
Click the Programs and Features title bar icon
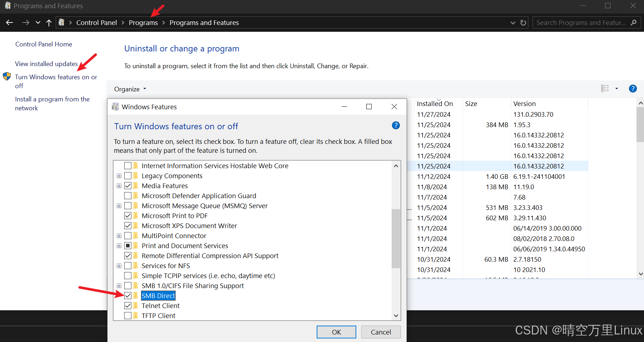pyautogui.click(x=7, y=6)
